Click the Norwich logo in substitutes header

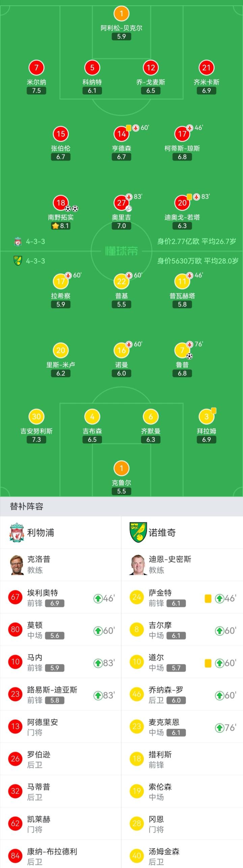138,533
